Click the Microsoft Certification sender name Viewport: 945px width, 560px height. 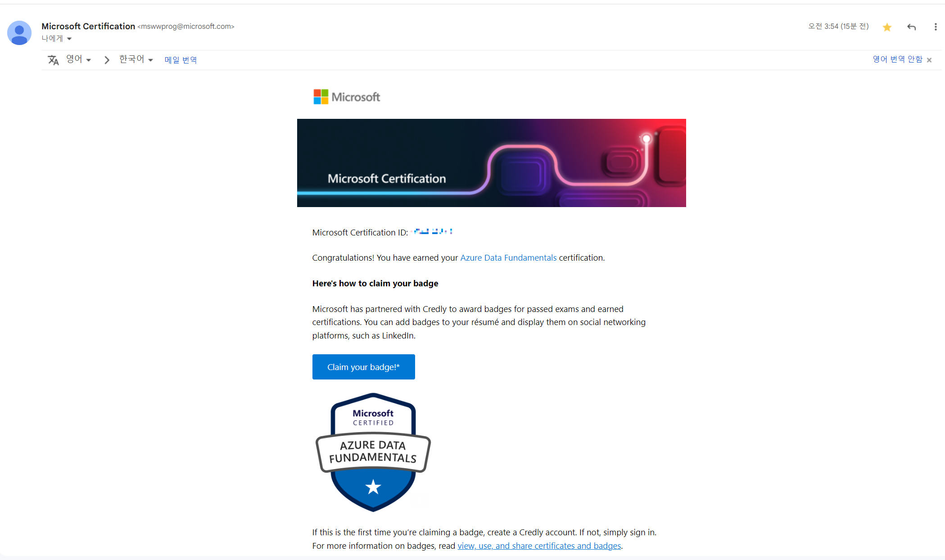pos(88,26)
